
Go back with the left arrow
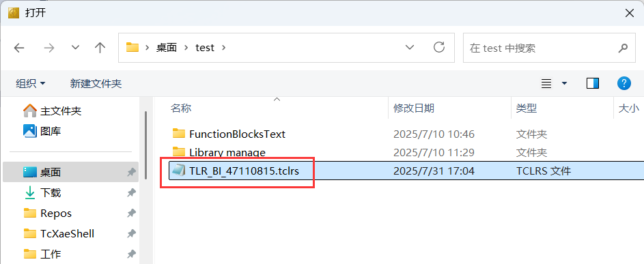19,48
